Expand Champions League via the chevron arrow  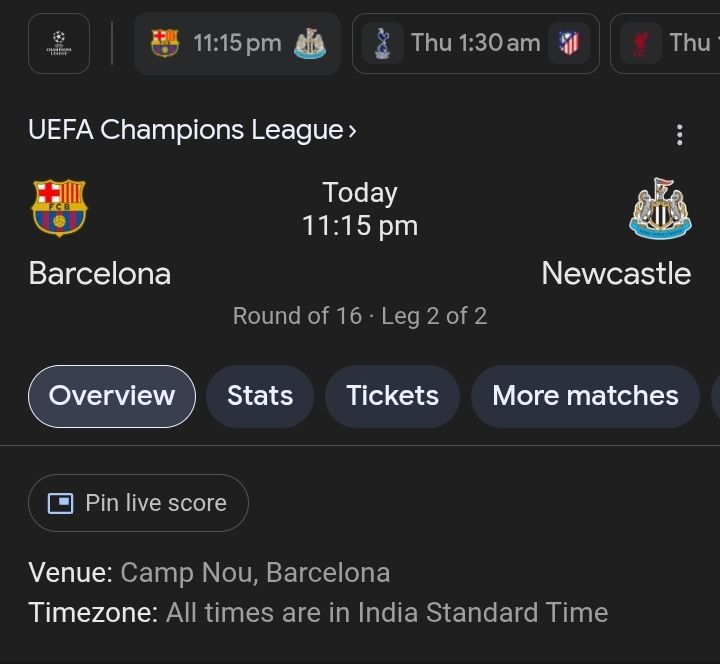352,130
